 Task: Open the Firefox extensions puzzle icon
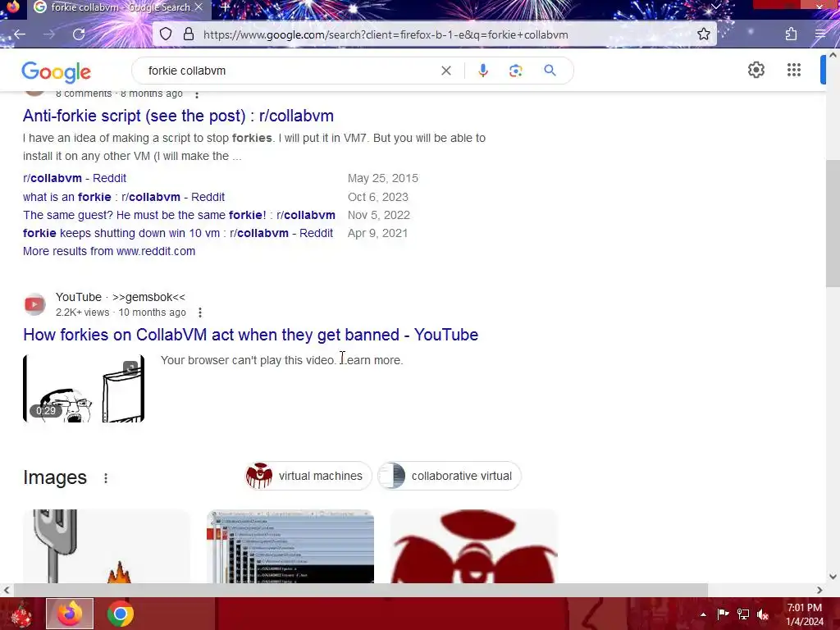click(792, 34)
